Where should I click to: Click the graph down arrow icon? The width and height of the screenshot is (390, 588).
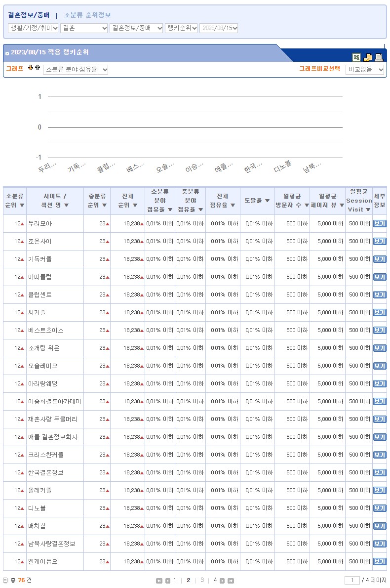point(31,68)
